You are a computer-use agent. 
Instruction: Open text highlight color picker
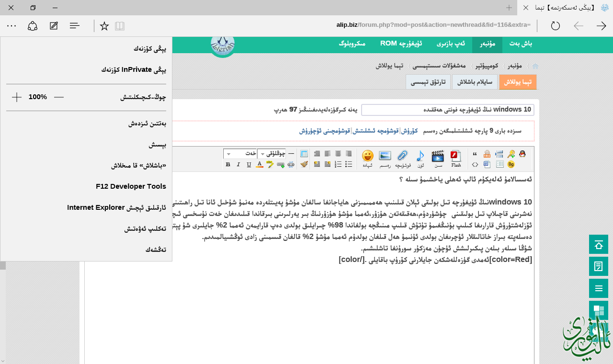[x=270, y=164]
